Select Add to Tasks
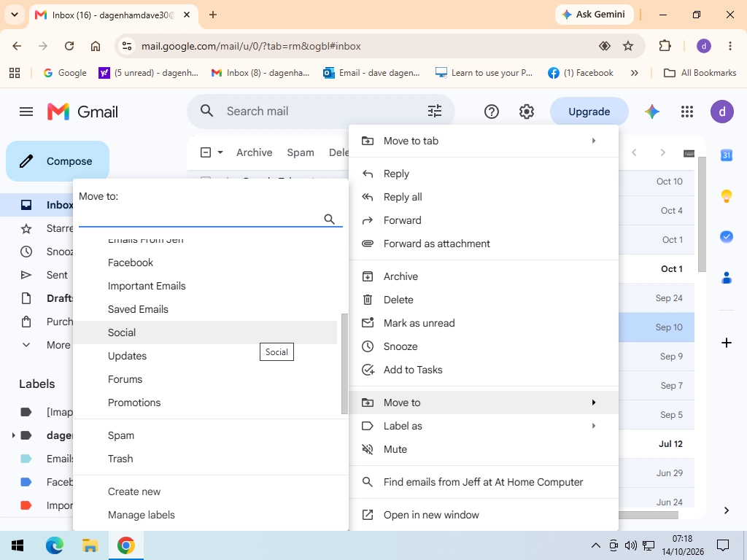Screen dimensions: 747x560 pyautogui.click(x=484, y=370)
